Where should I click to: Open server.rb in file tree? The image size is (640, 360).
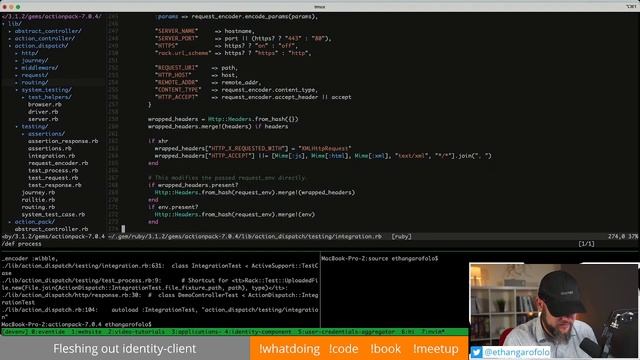[43, 119]
